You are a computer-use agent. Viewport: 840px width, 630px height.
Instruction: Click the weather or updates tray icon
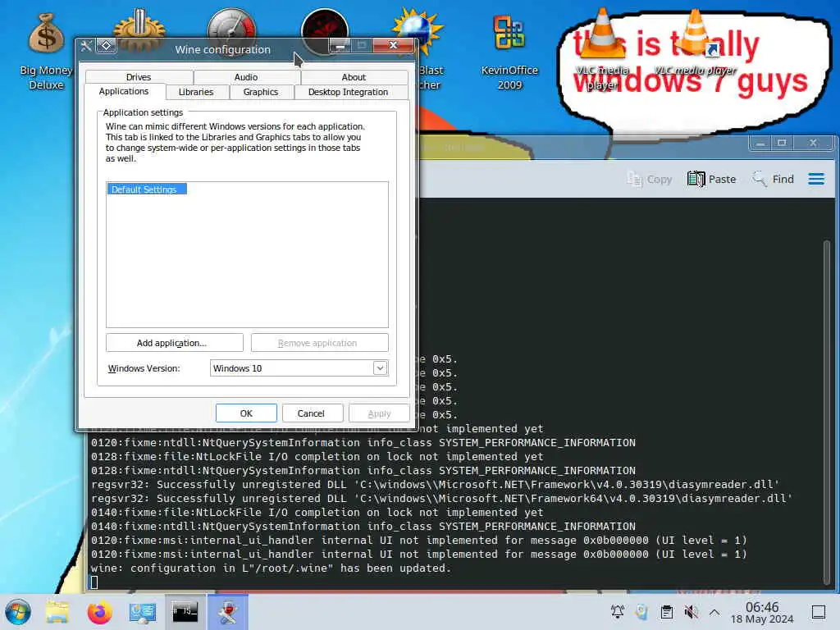[641, 612]
